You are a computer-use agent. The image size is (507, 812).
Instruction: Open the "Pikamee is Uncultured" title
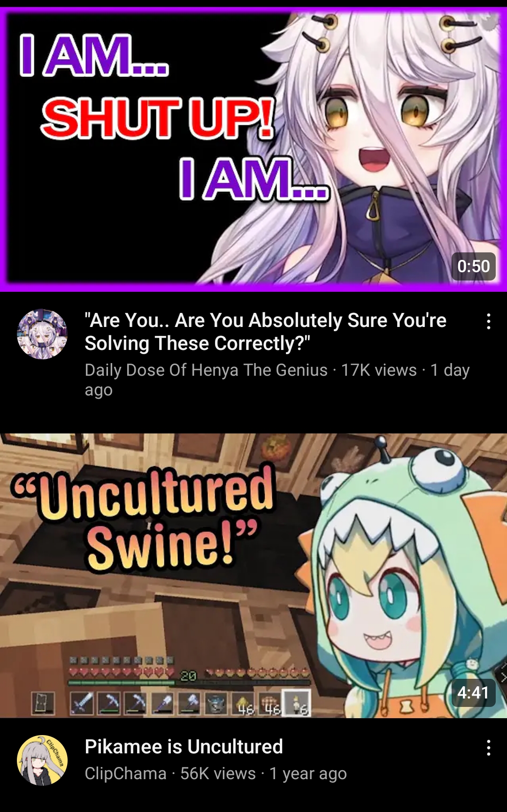coord(184,746)
